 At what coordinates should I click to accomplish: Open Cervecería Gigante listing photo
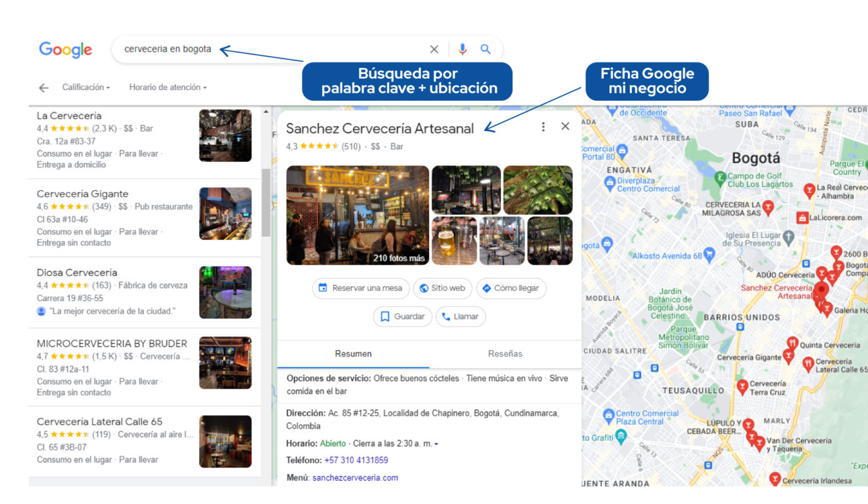225,214
